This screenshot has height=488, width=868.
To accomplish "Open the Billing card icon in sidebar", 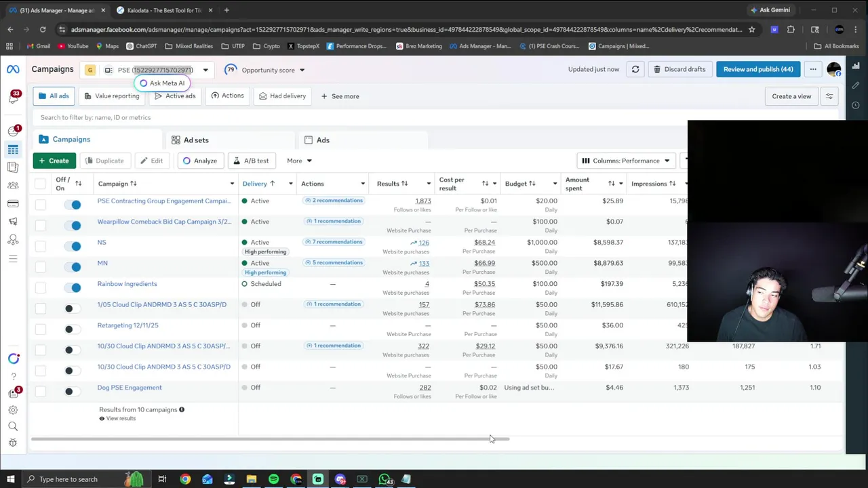I will 13,203.
